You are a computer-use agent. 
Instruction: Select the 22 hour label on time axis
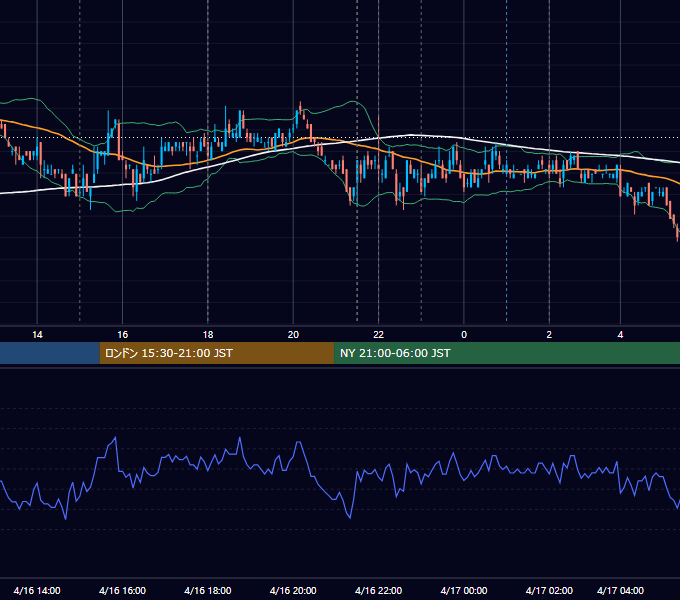click(x=379, y=335)
